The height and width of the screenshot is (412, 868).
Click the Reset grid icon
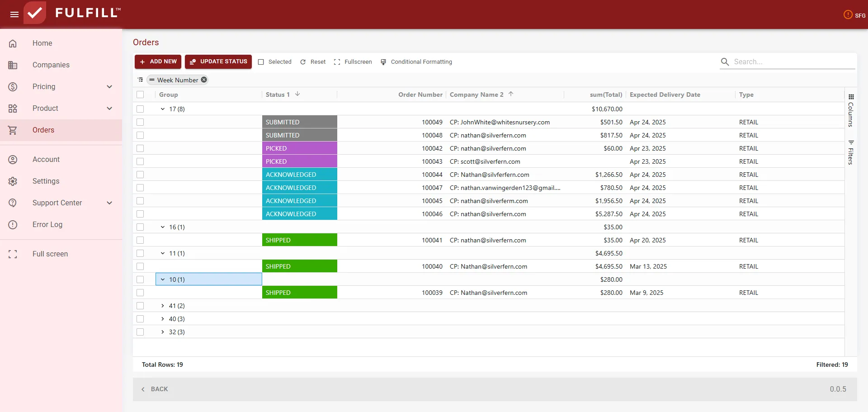(x=303, y=62)
